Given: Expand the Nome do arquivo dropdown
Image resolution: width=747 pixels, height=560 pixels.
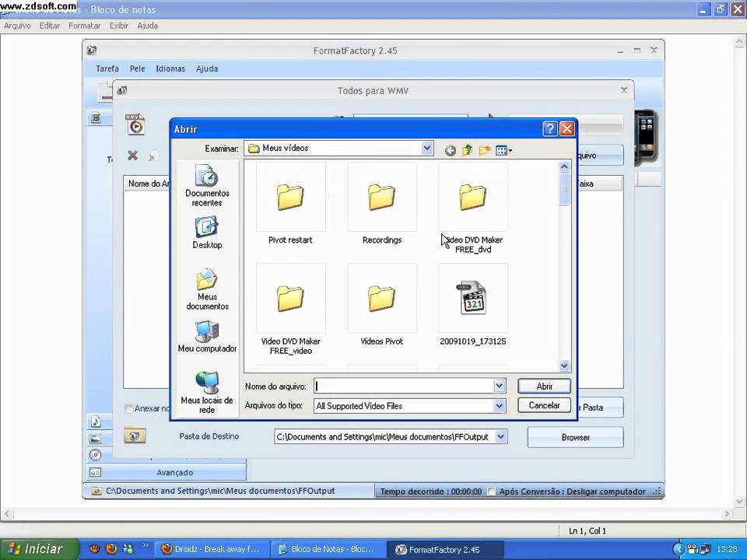Looking at the screenshot, I should (499, 387).
